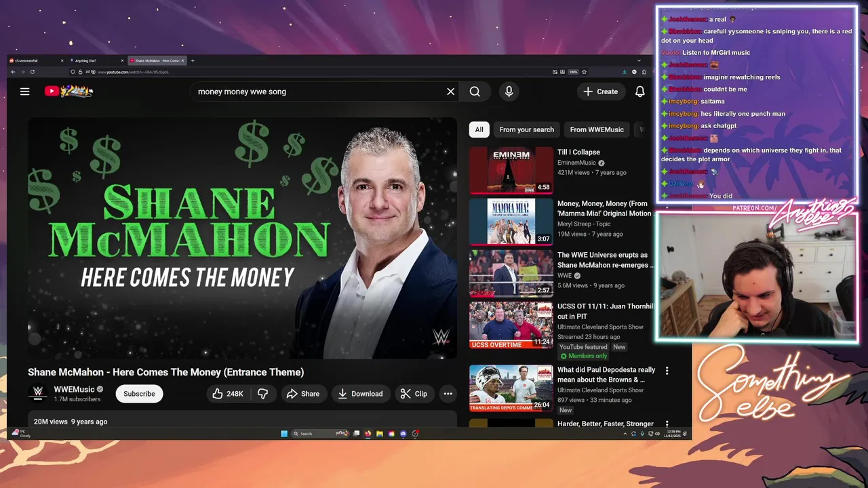This screenshot has width=868, height=488.
Task: Open File Explorer from the taskbar
Action: (380, 434)
